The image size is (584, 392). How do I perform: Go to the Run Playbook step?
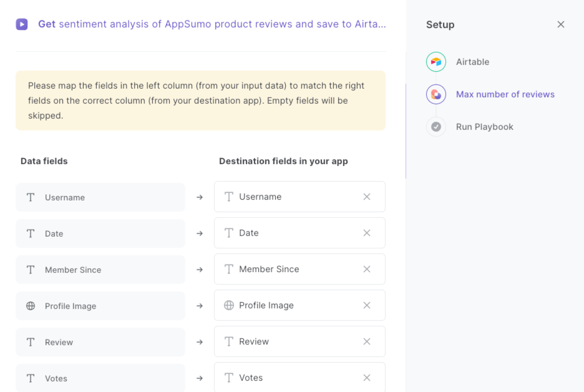pyautogui.click(x=484, y=127)
